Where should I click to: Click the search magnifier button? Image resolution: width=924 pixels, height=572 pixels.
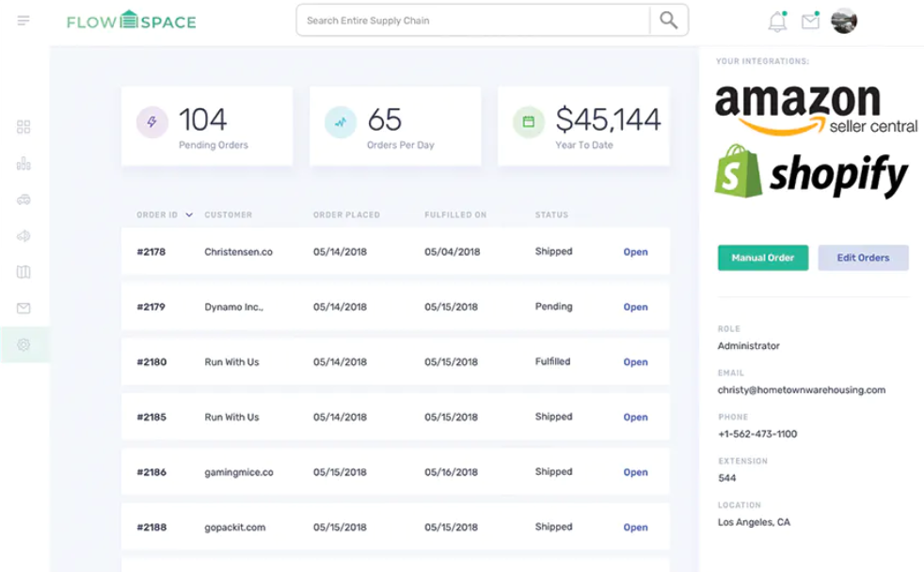[x=668, y=21]
